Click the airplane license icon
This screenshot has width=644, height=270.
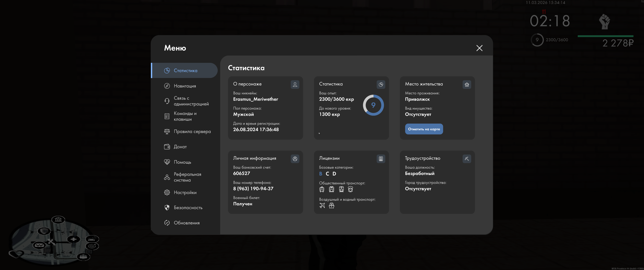[322, 206]
